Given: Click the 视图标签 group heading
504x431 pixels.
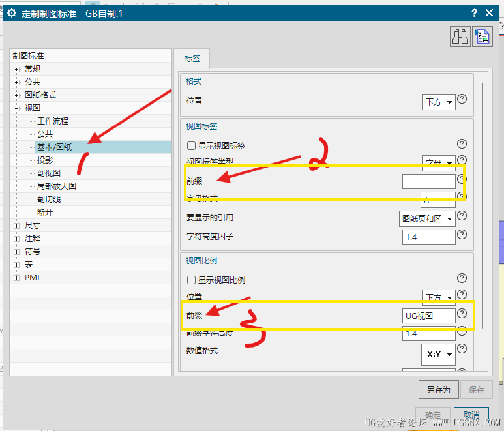Looking at the screenshot, I should 201,126.
